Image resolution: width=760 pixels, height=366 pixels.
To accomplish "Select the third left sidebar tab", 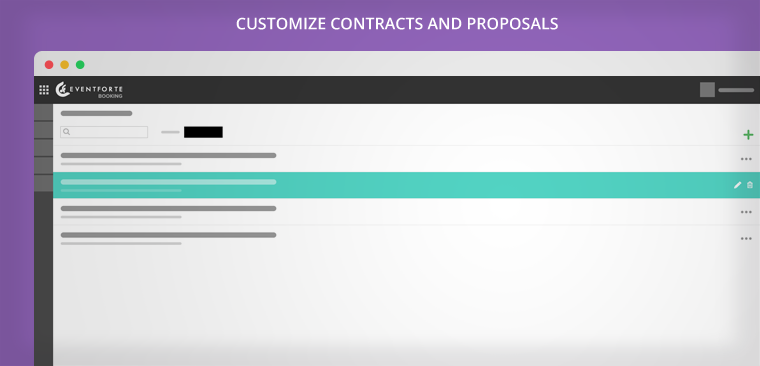I will [43, 148].
